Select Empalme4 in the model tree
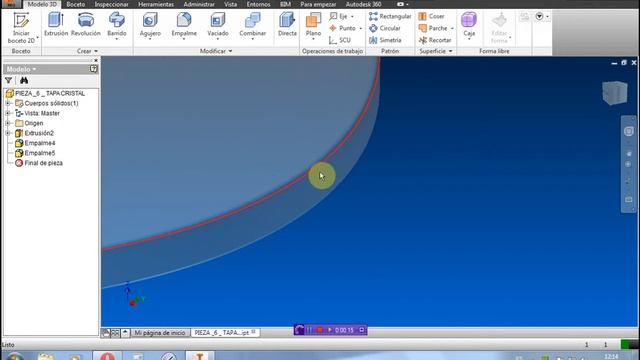 coord(39,143)
